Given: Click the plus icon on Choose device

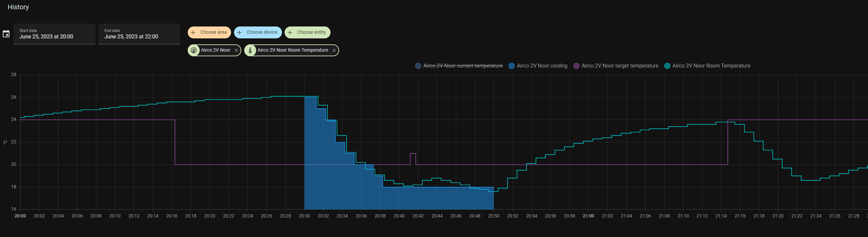Looking at the screenshot, I should (239, 32).
